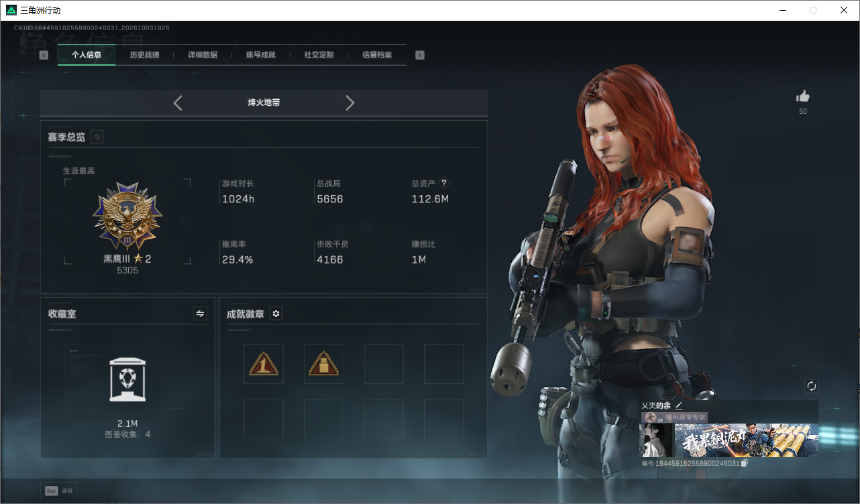Click the 总资产 question mark help icon
860x504 pixels.
(x=443, y=183)
